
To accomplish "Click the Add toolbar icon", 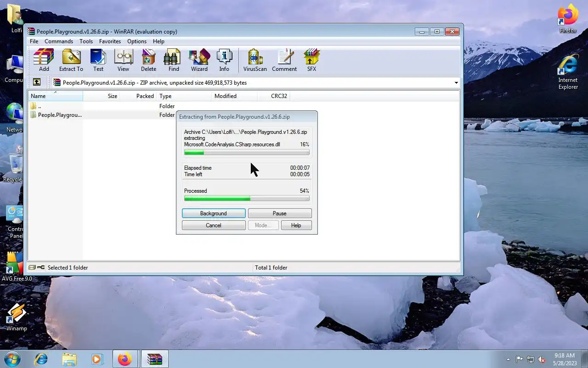I will 44,60.
